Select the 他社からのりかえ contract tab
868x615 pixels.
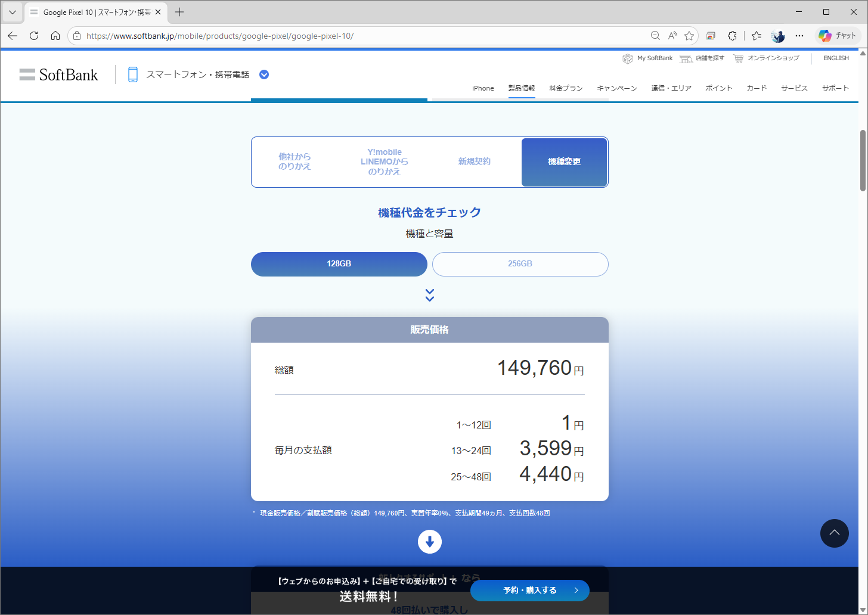[295, 162]
